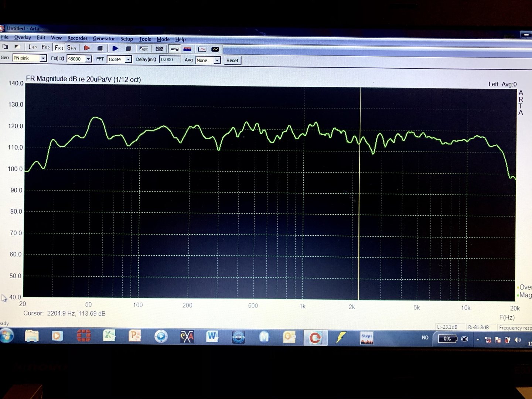
Task: Open the Mode menu
Action: (x=163, y=39)
